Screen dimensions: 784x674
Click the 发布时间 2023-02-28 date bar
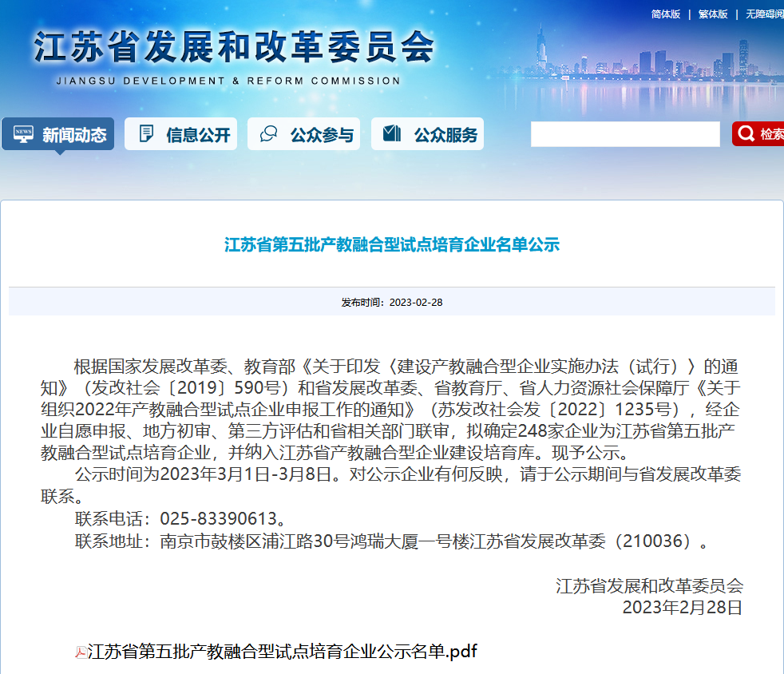392,303
